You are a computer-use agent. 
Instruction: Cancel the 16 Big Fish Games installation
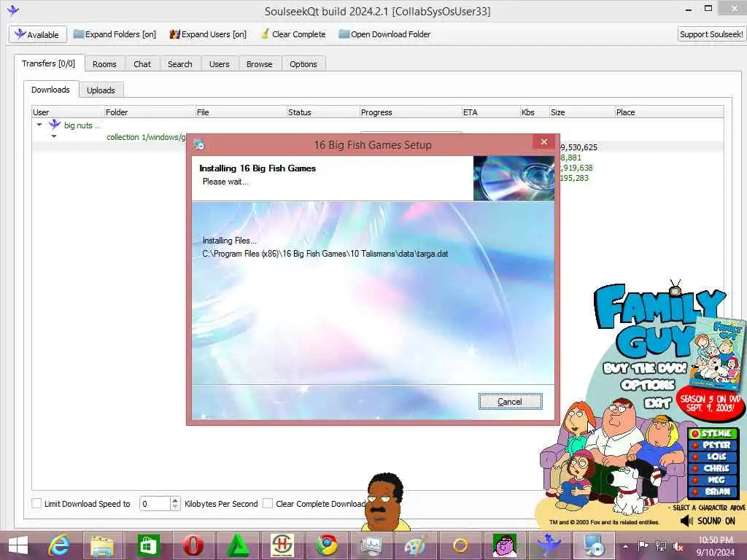click(x=510, y=402)
